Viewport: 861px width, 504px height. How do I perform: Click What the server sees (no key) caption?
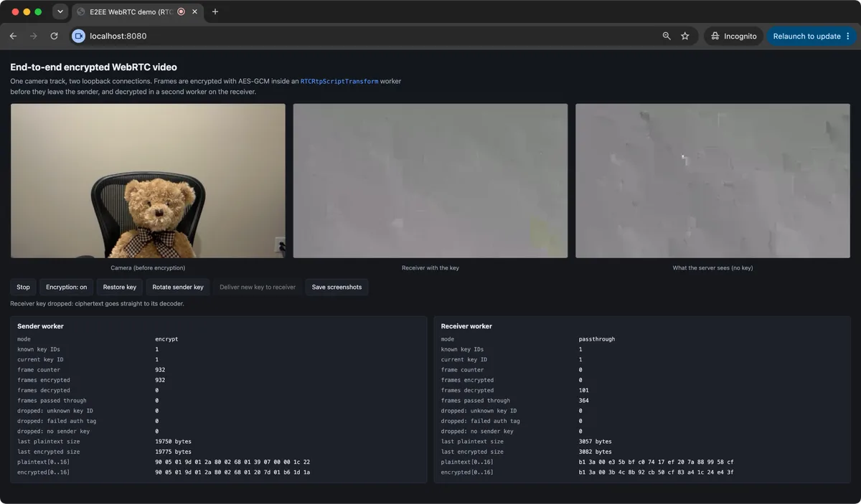tap(712, 267)
